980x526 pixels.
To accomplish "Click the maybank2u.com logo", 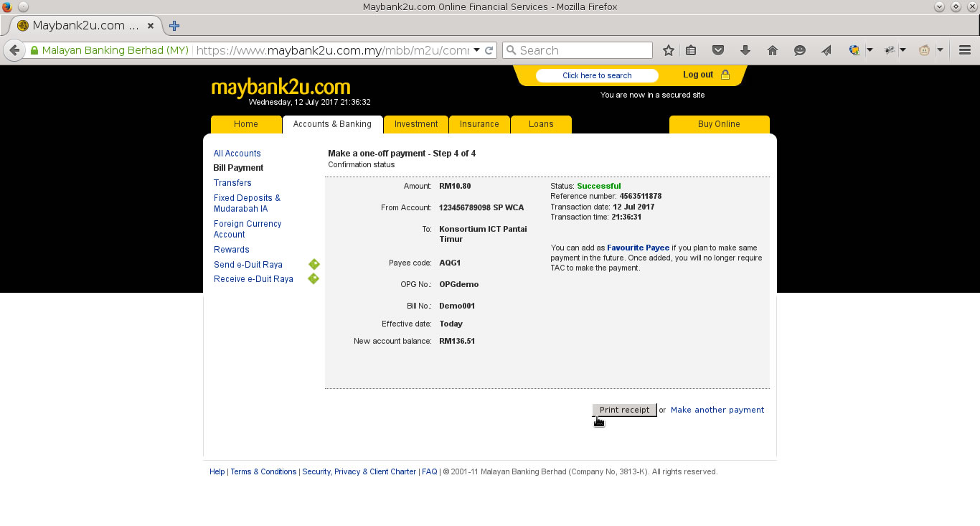I will click(x=281, y=88).
